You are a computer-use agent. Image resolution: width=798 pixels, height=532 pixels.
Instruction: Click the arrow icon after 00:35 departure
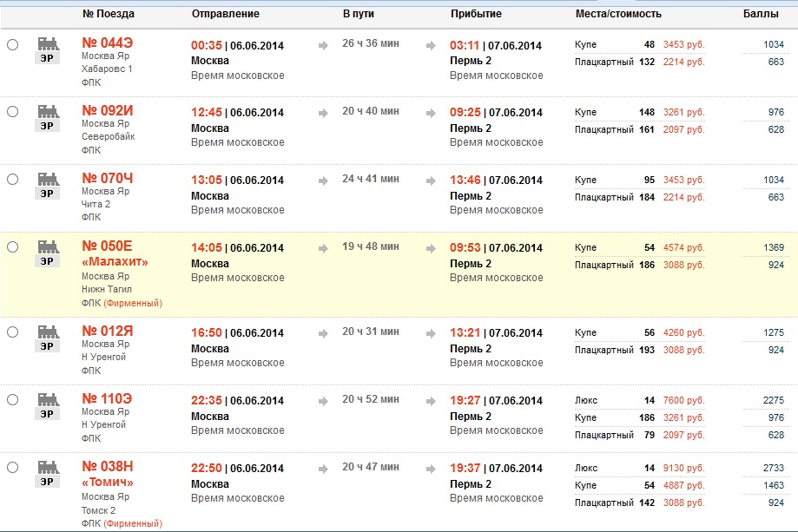(324, 45)
